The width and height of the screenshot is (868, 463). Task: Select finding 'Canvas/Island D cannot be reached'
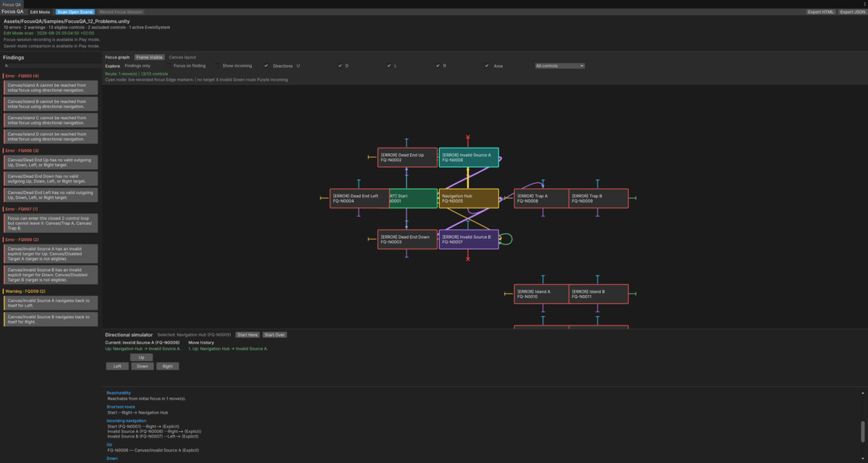click(51, 136)
